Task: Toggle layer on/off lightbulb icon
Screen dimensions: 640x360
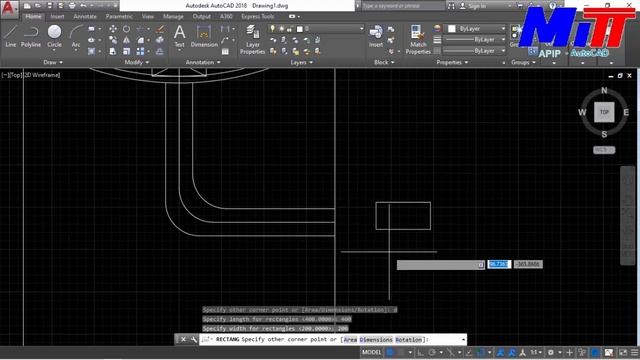Action: pyautogui.click(x=272, y=29)
